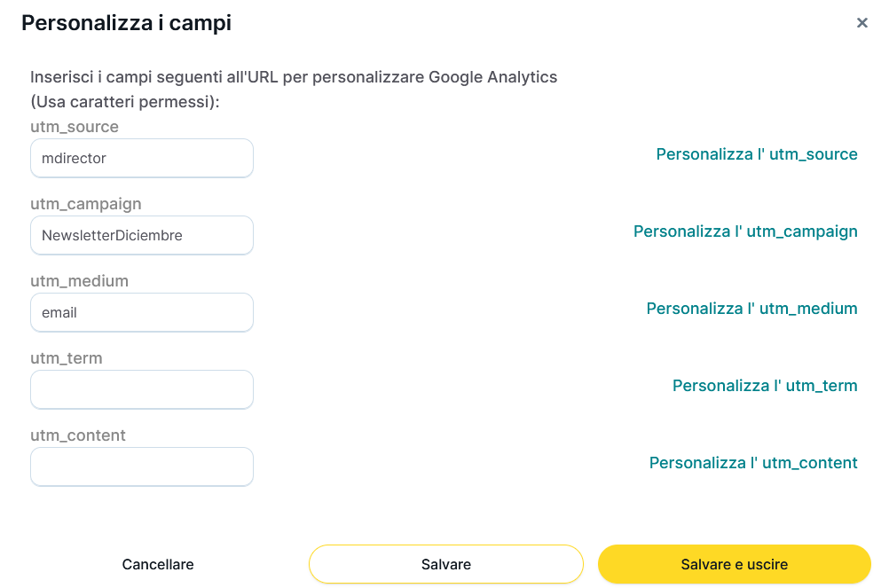Open the Personalizza l' utm_campaign link

coord(745,231)
